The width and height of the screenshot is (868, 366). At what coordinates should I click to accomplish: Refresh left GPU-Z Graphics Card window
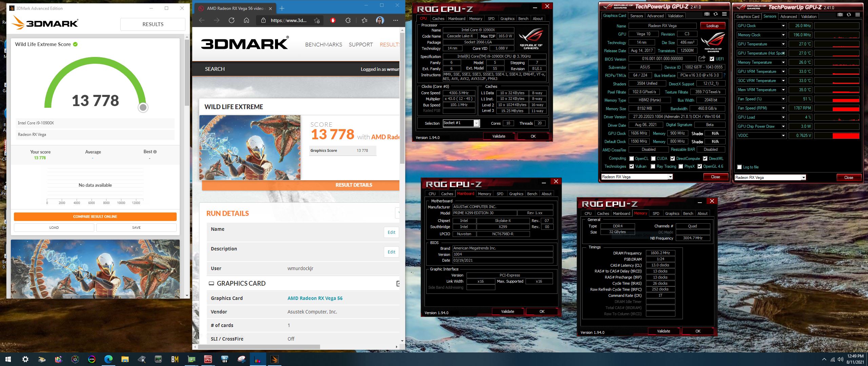(x=715, y=14)
